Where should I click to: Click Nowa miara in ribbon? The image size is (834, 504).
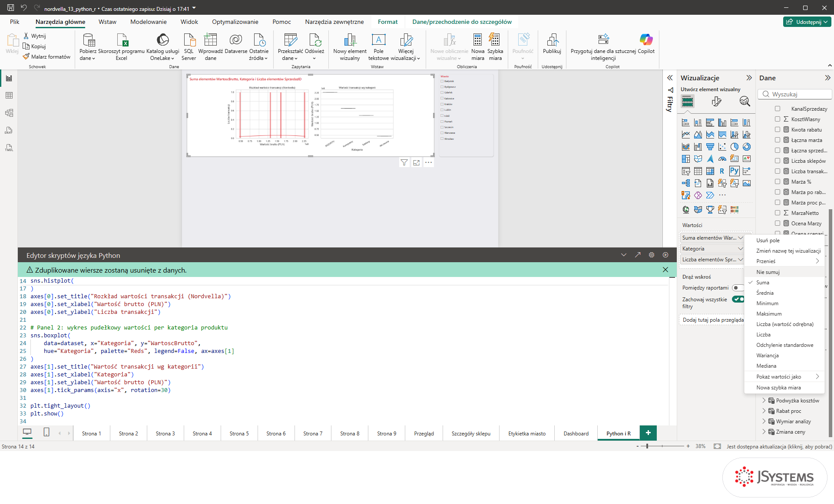pos(477,47)
